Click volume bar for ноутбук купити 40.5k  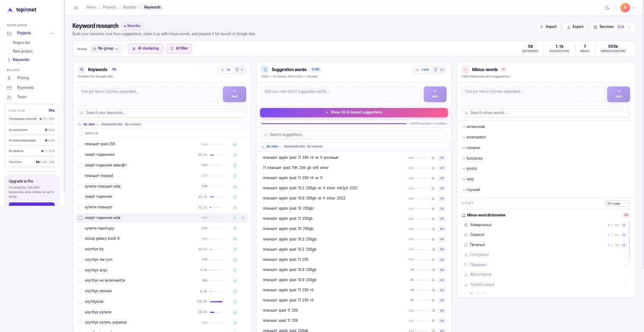216,313
